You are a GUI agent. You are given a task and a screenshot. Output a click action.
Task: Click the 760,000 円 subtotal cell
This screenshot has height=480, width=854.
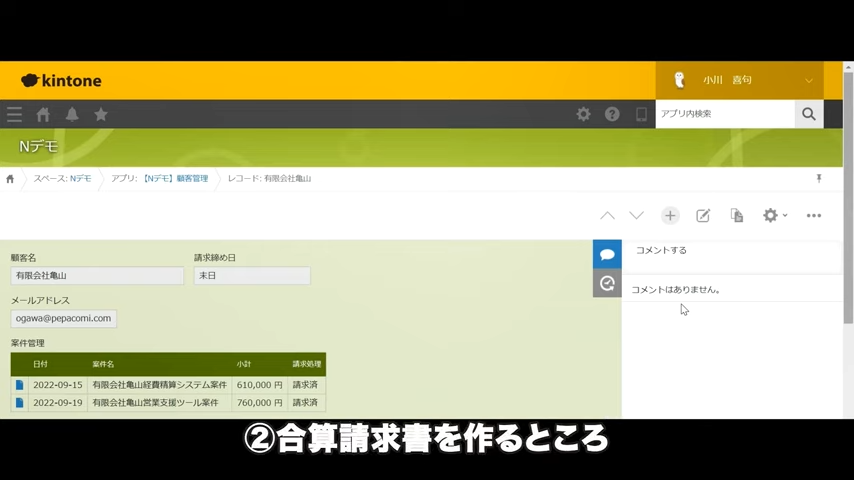[x=259, y=403]
